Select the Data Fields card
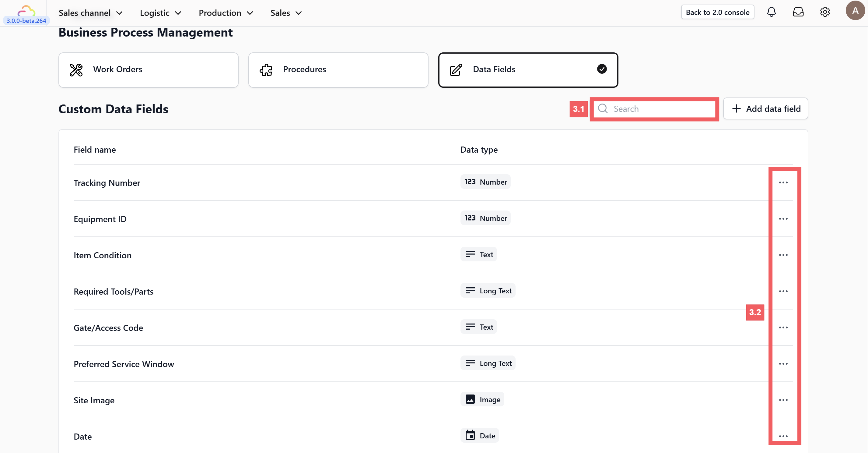Image resolution: width=868 pixels, height=453 pixels. coord(528,70)
